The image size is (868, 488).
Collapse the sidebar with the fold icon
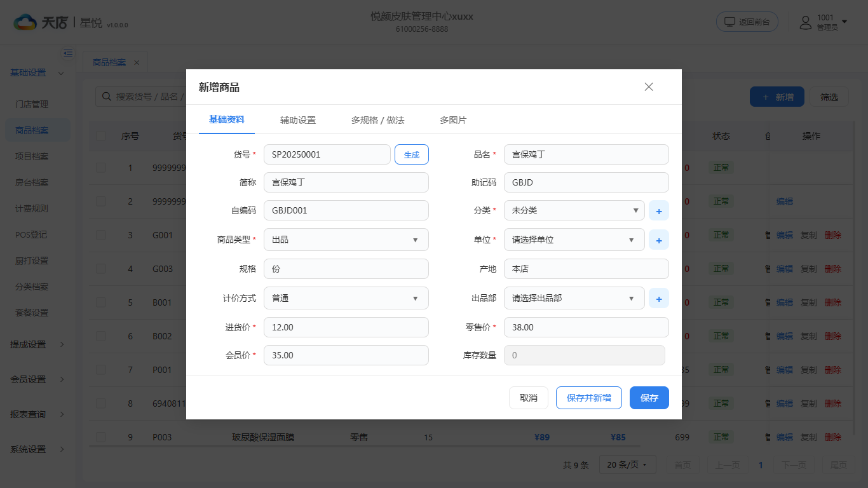[x=68, y=53]
